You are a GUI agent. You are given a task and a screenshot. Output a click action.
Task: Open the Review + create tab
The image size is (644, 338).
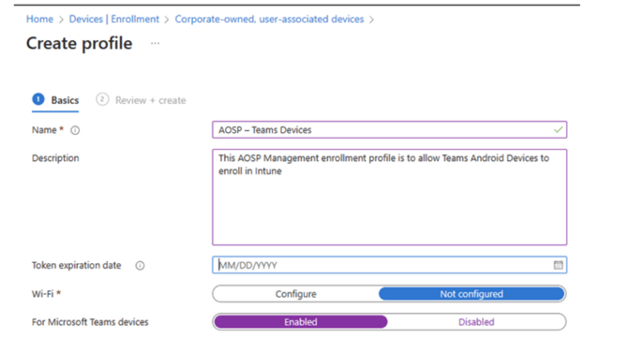150,100
